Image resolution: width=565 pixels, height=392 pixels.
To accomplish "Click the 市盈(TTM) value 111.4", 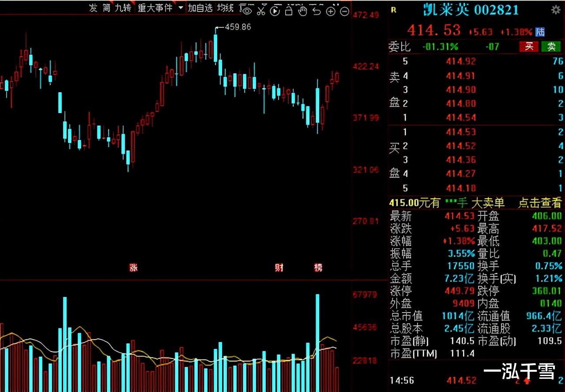I will [462, 354].
